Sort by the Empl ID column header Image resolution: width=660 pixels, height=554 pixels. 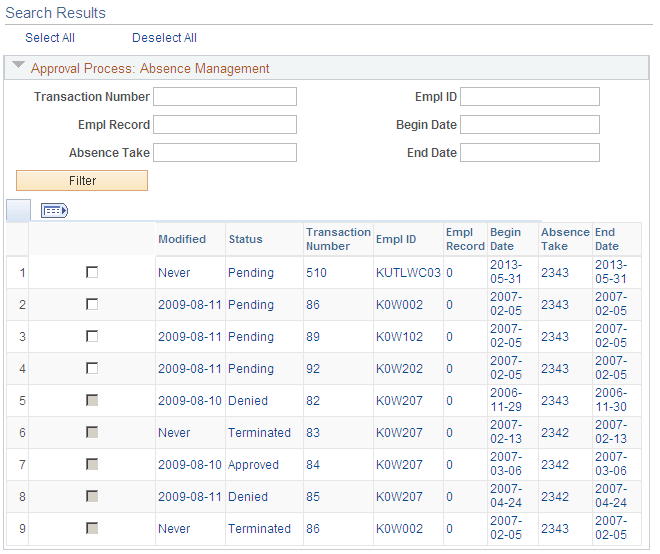click(396, 239)
